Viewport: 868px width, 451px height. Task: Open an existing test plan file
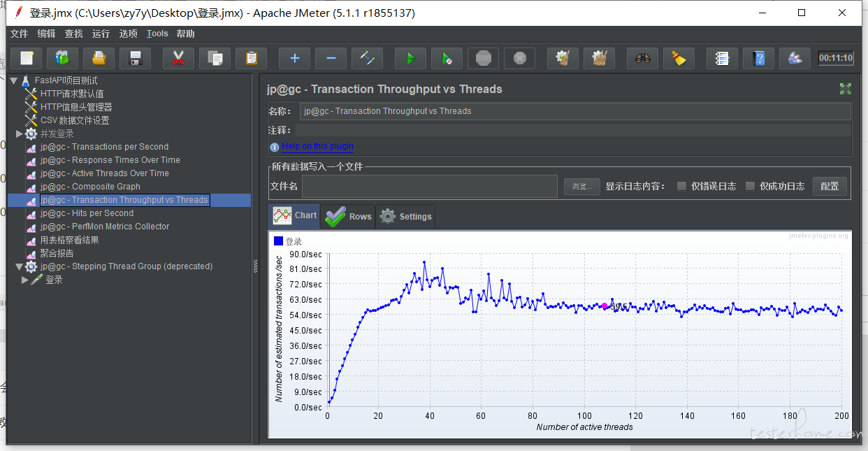click(x=99, y=58)
